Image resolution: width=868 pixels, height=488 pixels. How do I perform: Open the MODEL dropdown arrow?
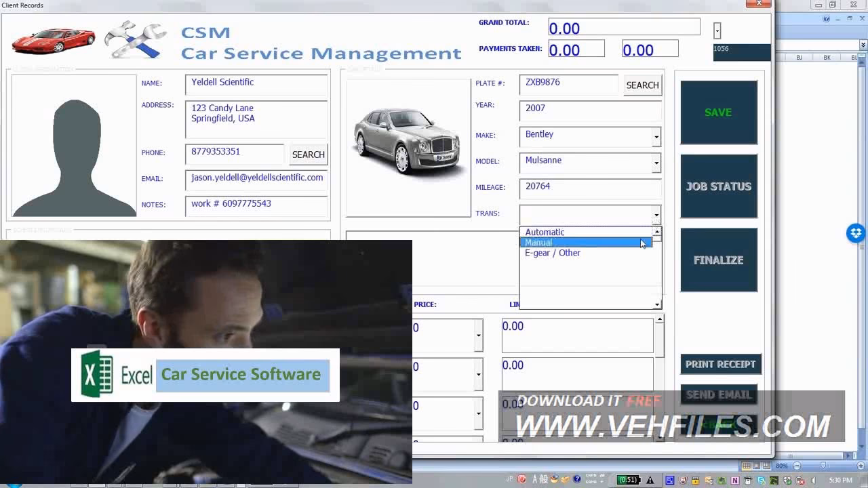point(656,163)
